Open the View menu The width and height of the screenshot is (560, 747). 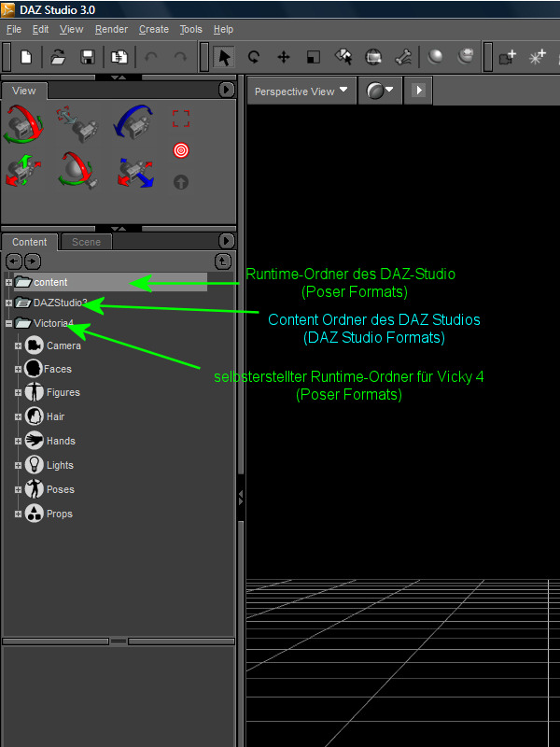(x=72, y=30)
